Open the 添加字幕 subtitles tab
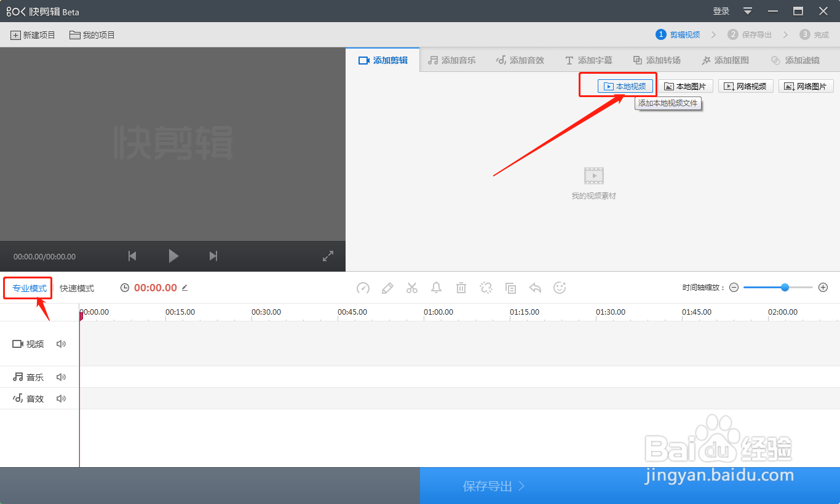 click(588, 60)
